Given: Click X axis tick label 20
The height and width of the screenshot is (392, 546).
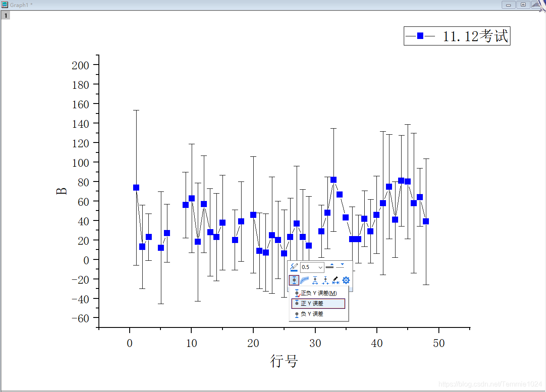Looking at the screenshot, I should pyautogui.click(x=253, y=343).
